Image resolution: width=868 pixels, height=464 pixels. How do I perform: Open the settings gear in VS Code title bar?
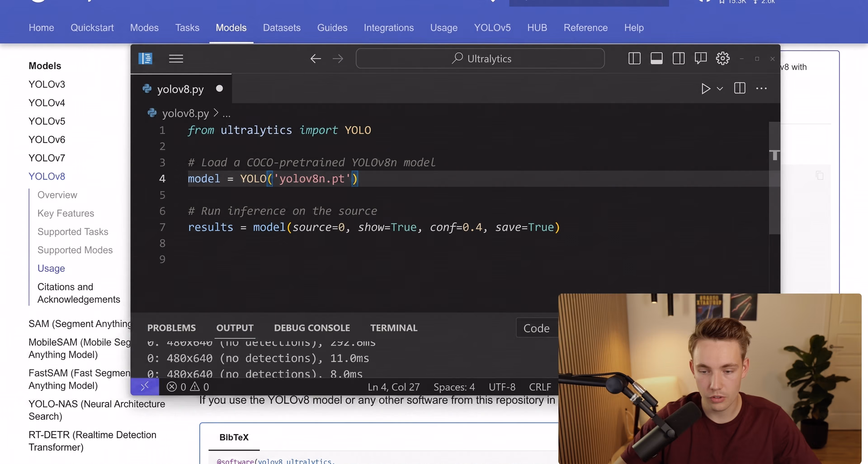(723, 59)
